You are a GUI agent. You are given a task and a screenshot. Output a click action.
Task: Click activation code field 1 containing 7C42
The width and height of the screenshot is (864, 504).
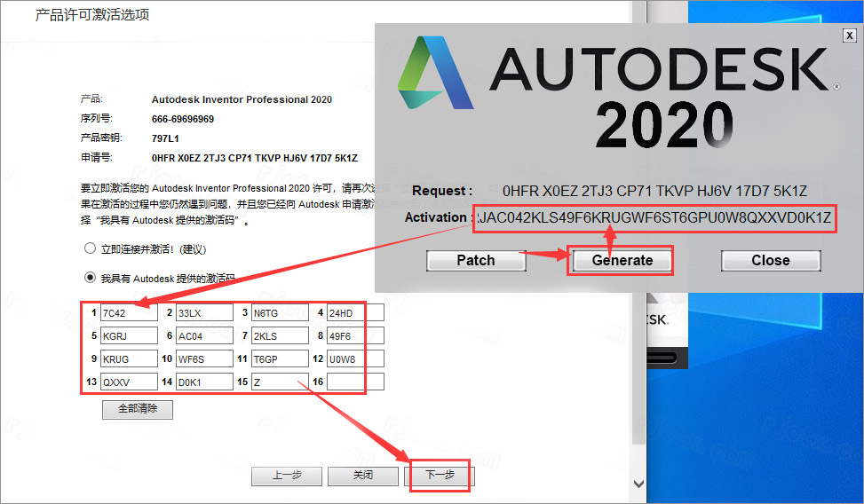coord(129,313)
